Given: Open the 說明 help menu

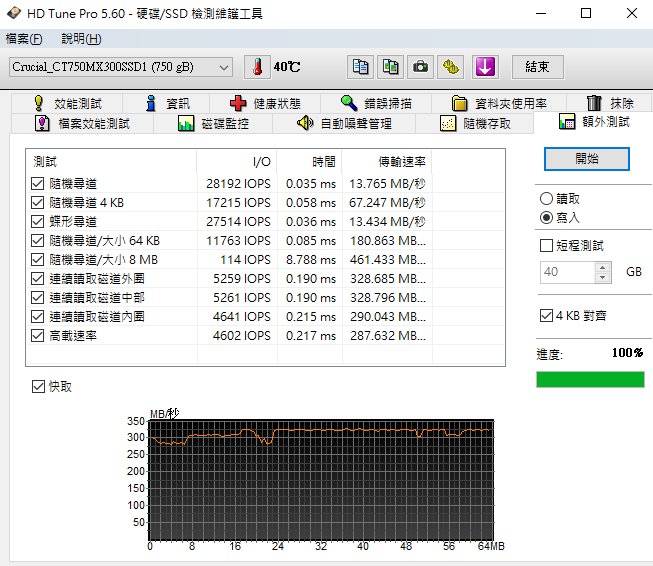Looking at the screenshot, I should (81, 39).
